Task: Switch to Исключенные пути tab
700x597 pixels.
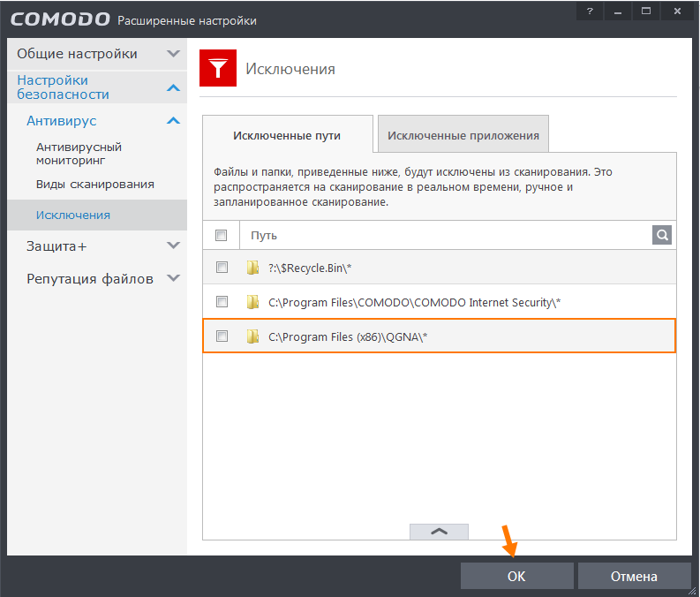Action: (x=287, y=135)
